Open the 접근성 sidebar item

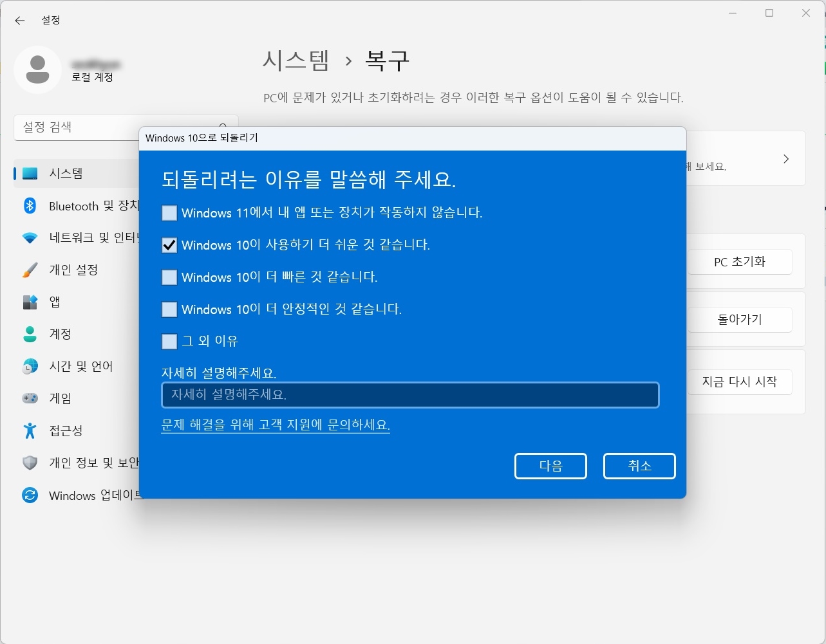point(76,430)
